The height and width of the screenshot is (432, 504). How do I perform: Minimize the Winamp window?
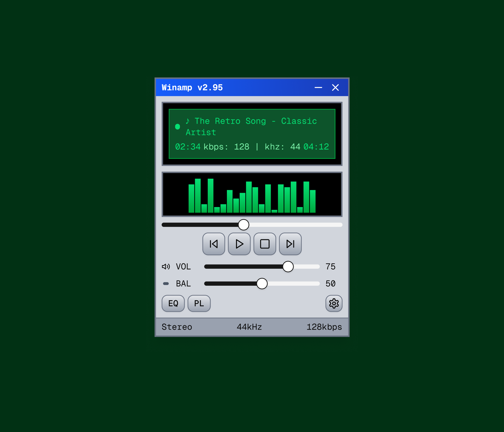(x=318, y=88)
